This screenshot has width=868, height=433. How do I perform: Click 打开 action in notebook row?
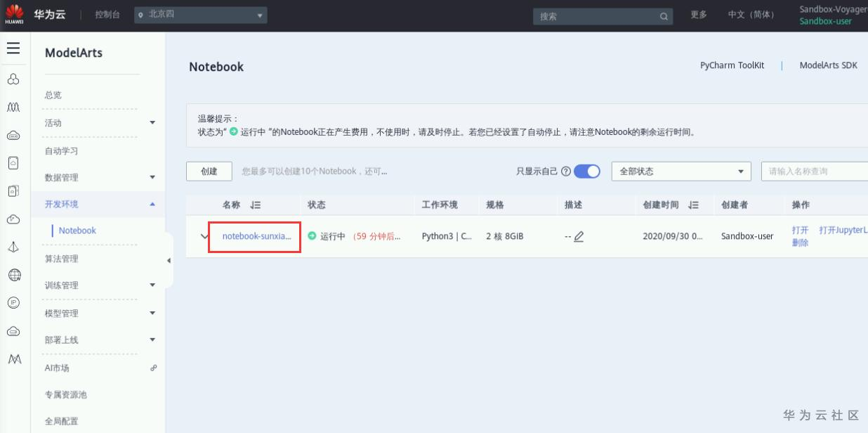[x=800, y=231]
